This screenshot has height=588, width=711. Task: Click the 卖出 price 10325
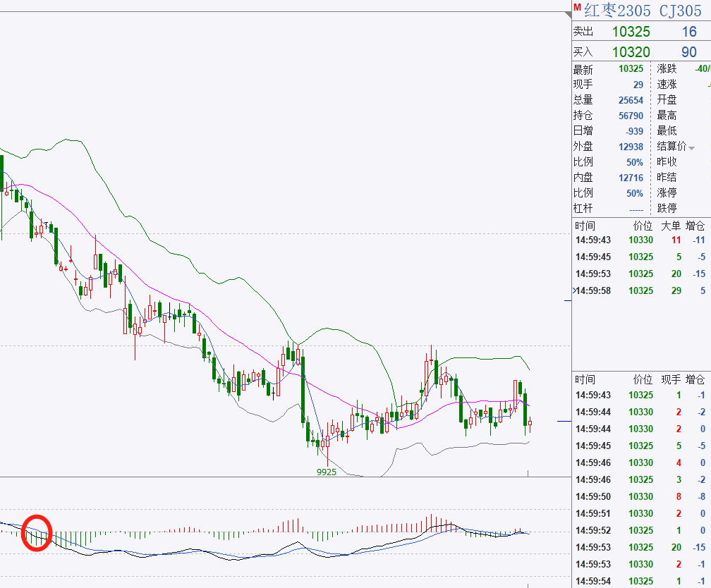tap(631, 32)
